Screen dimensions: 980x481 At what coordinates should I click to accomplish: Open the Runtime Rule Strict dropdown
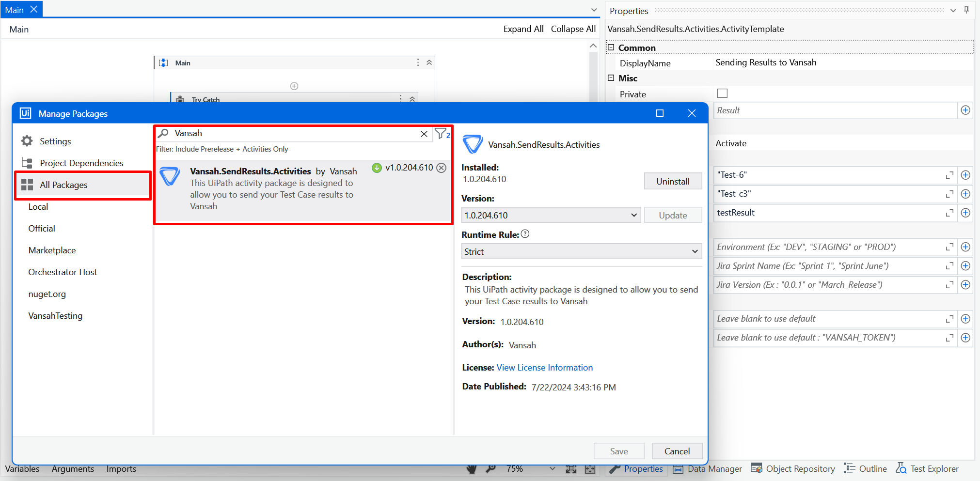[x=582, y=251]
